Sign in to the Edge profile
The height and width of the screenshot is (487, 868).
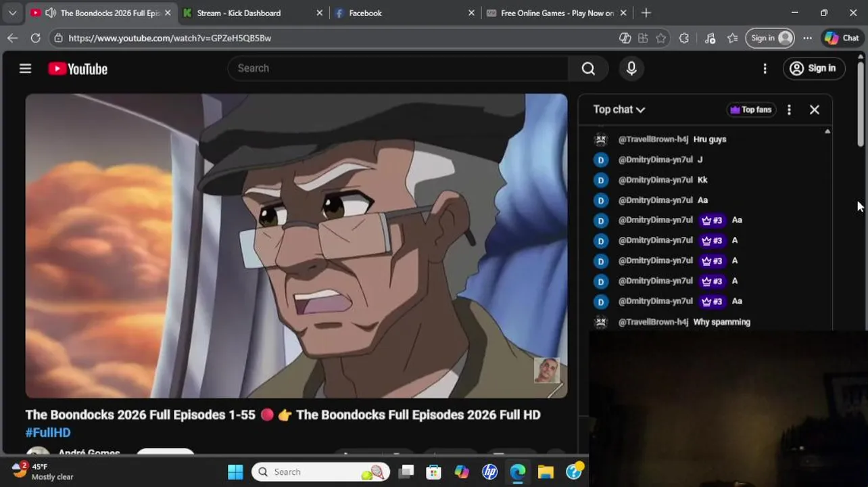point(771,38)
